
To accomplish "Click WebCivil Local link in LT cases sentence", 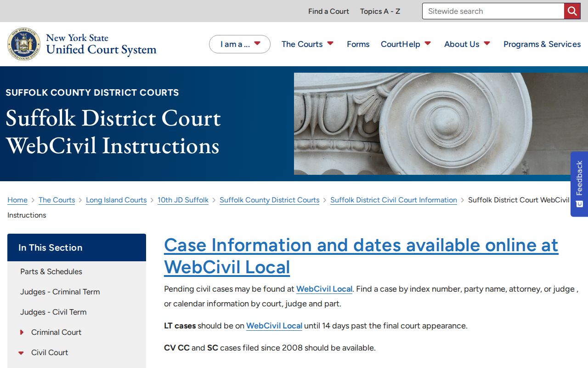I will click(x=274, y=326).
